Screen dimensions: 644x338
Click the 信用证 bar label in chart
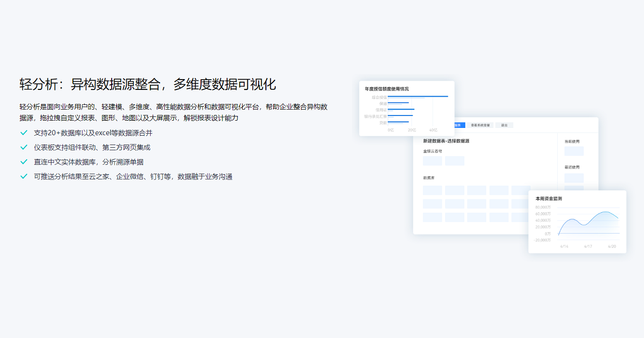(x=381, y=110)
